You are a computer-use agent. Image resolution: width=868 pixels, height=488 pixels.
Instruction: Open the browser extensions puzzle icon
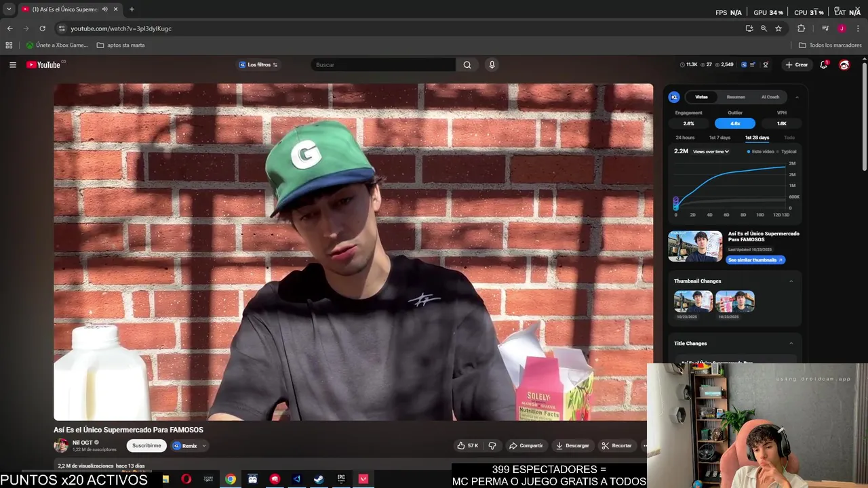tap(802, 28)
